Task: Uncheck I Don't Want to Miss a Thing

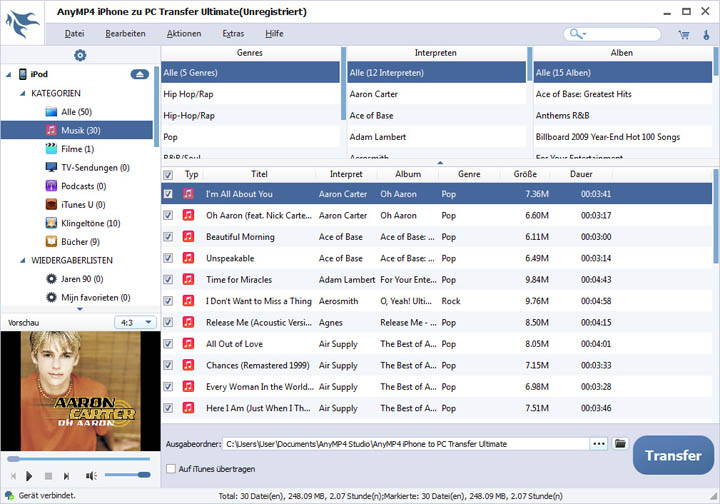Action: pyautogui.click(x=169, y=301)
